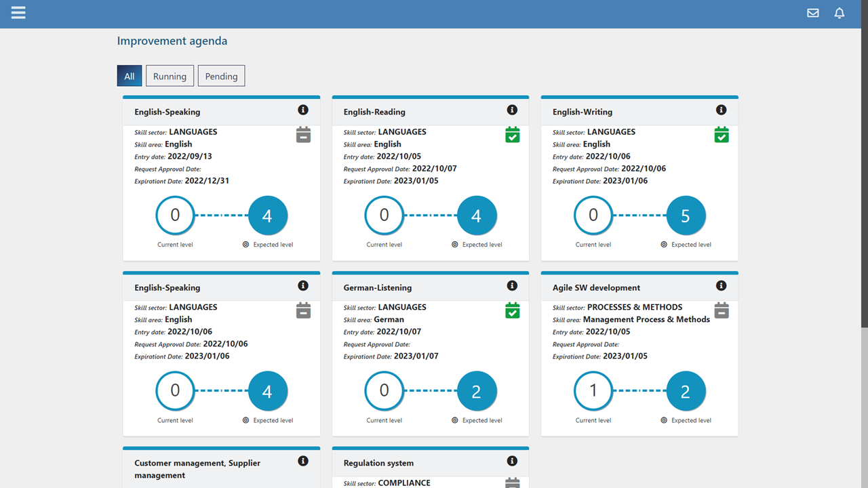Switch to the Running filter tab
This screenshot has height=488, width=868.
pos(170,76)
